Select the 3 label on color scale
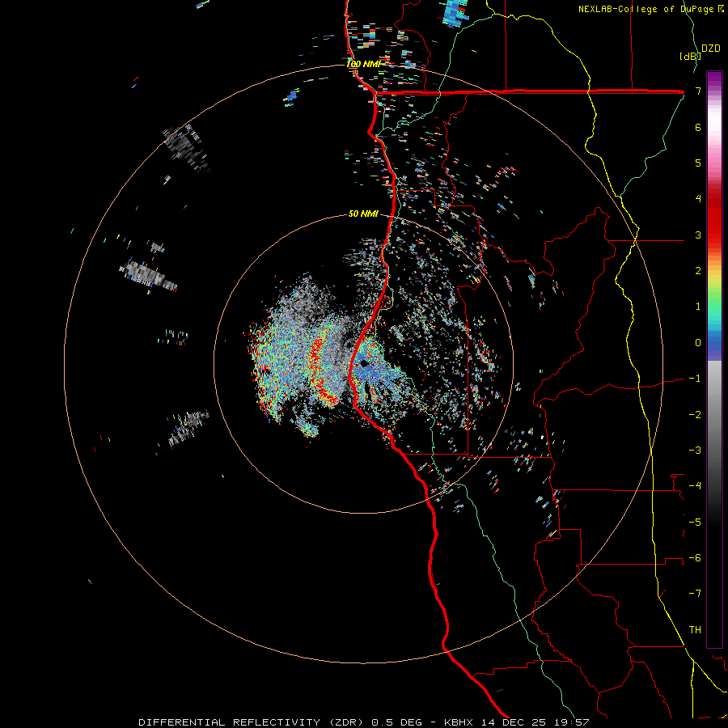Screen dimensions: 728x728 coord(698,235)
